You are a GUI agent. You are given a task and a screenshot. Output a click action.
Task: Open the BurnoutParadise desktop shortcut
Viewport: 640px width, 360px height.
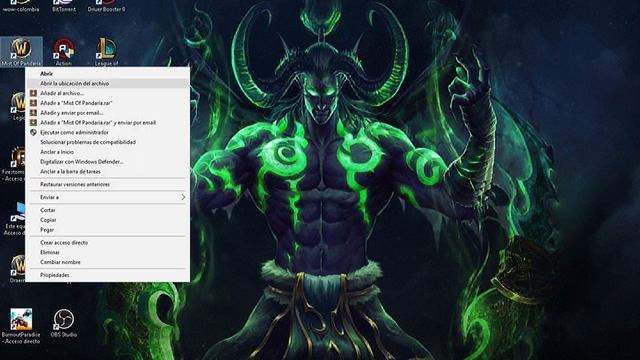(x=21, y=326)
